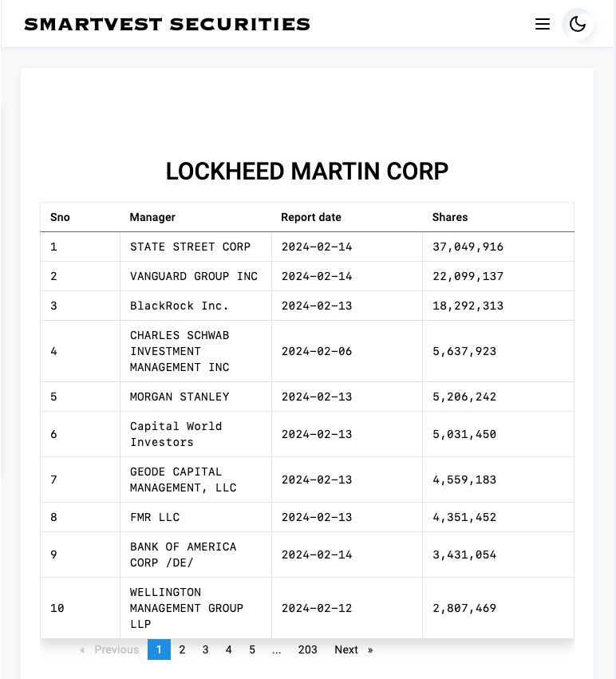
Task: Open pagination page 5
Action: pos(251,649)
